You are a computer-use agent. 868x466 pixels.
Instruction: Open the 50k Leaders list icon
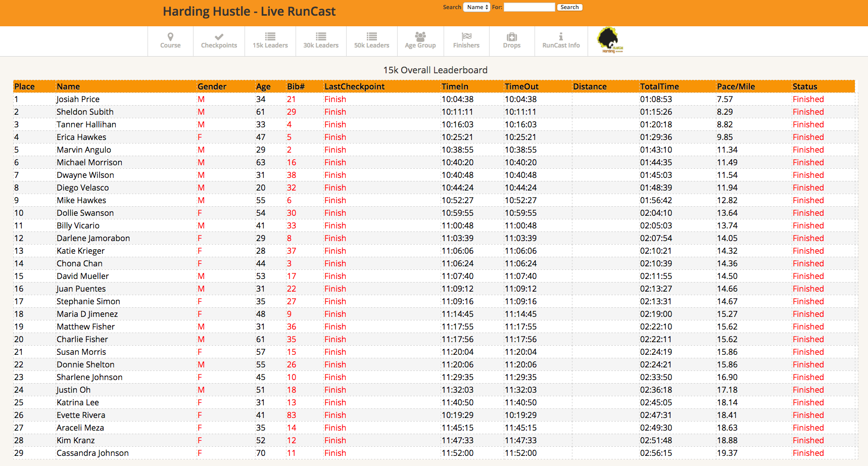pos(372,36)
